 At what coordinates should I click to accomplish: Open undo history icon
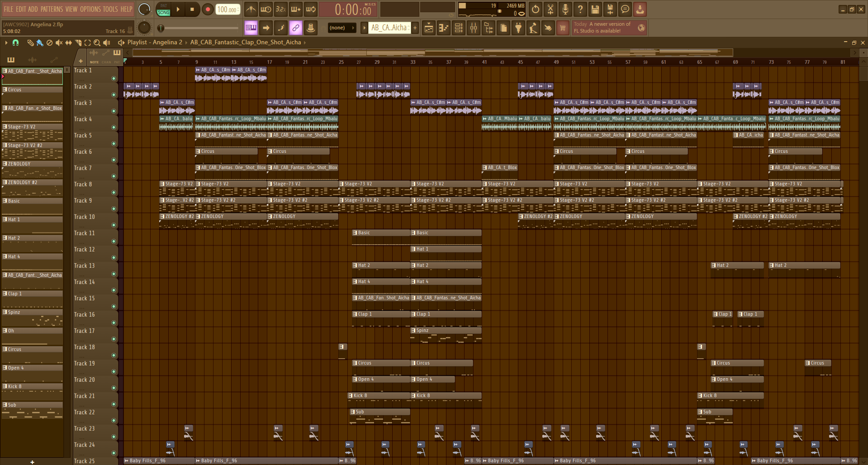536,9
